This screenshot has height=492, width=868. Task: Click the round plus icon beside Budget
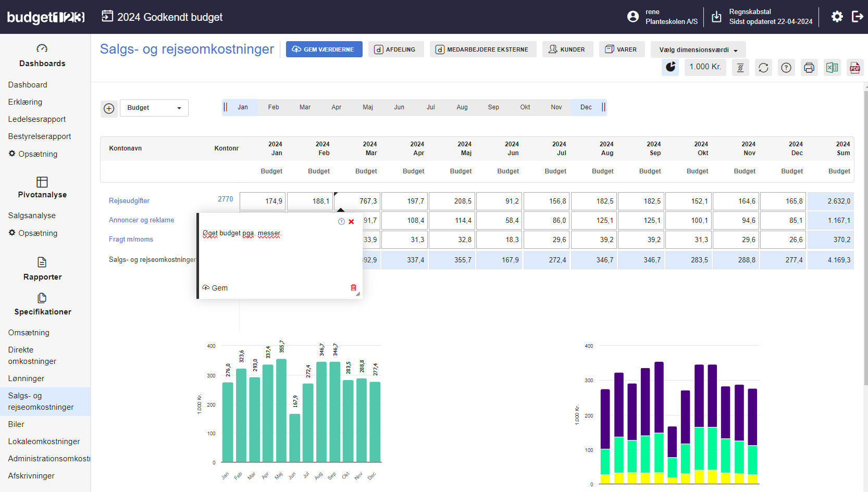coord(109,108)
